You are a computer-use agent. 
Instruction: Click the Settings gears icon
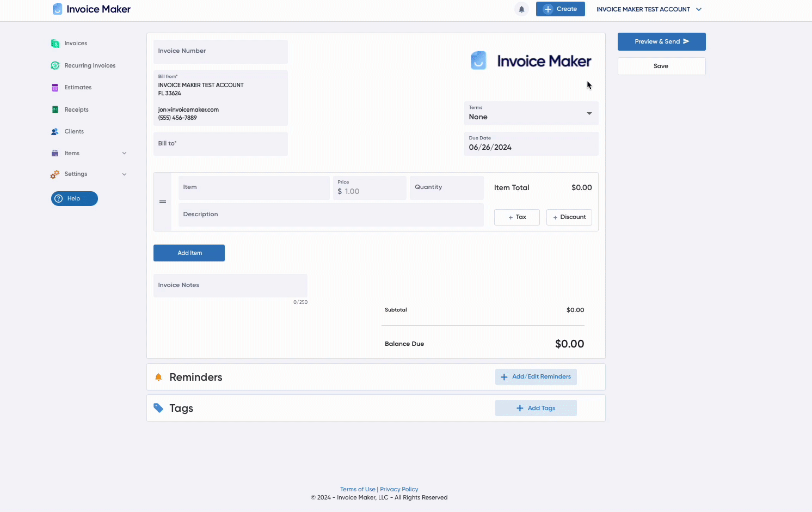[x=55, y=174]
